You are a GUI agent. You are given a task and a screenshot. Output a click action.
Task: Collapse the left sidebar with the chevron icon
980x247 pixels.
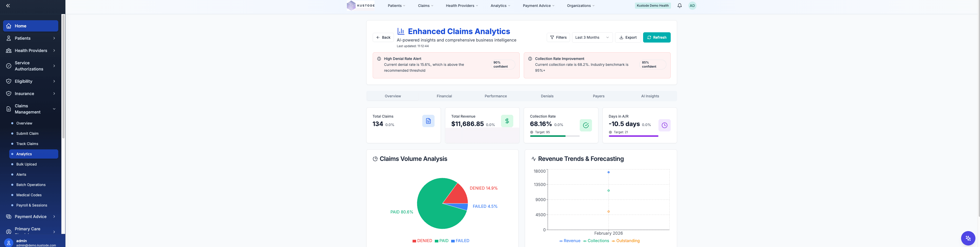[8, 5]
